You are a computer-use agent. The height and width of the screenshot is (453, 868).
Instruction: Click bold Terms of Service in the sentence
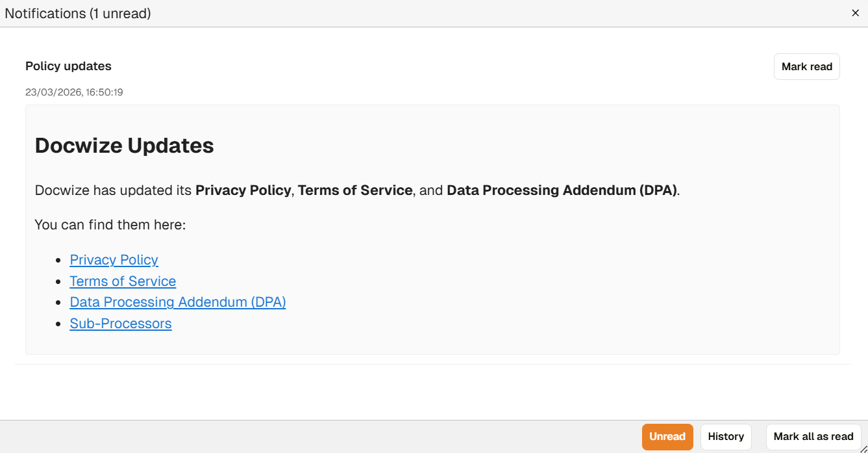point(355,190)
